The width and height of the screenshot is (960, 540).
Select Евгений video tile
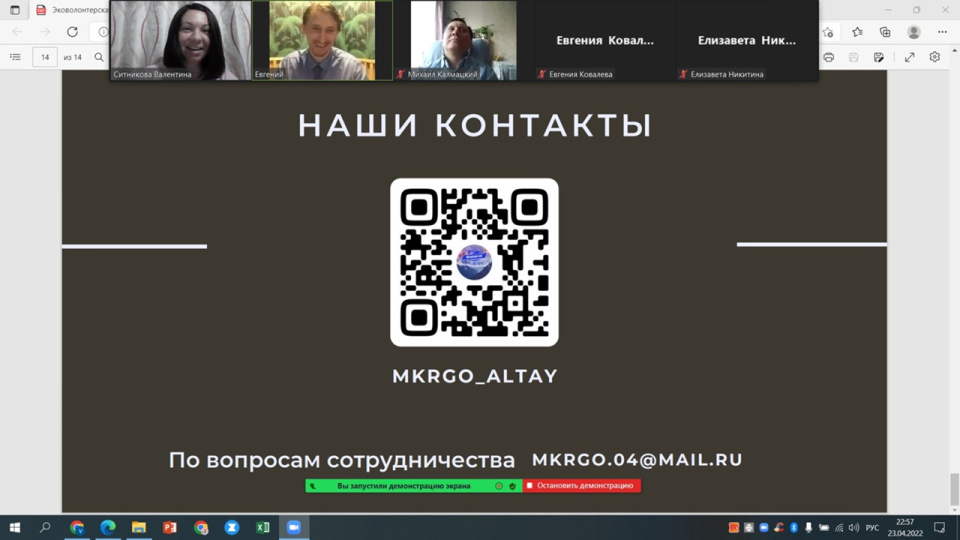pos(322,40)
